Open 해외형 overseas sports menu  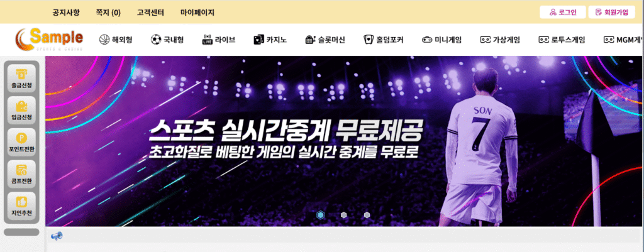pos(116,40)
